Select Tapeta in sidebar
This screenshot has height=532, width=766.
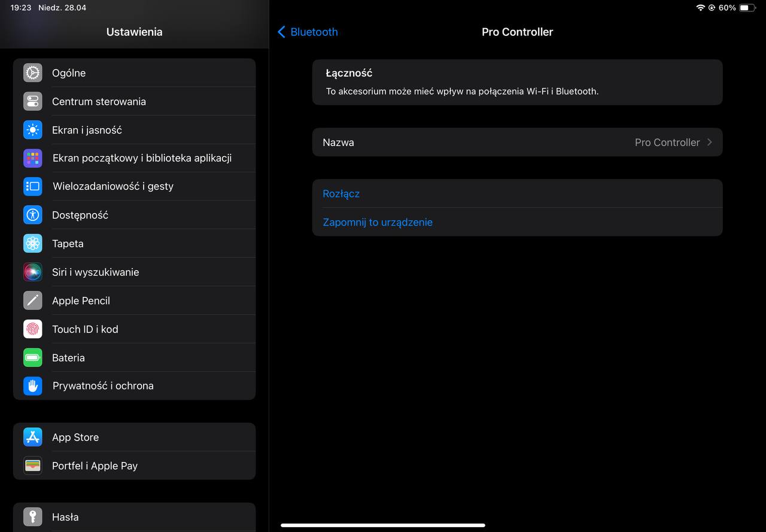pos(134,244)
